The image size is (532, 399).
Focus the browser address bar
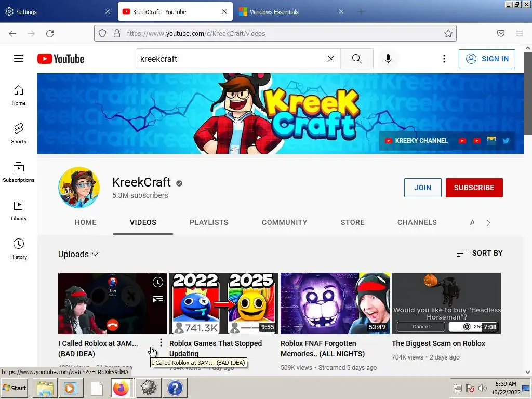(x=275, y=33)
